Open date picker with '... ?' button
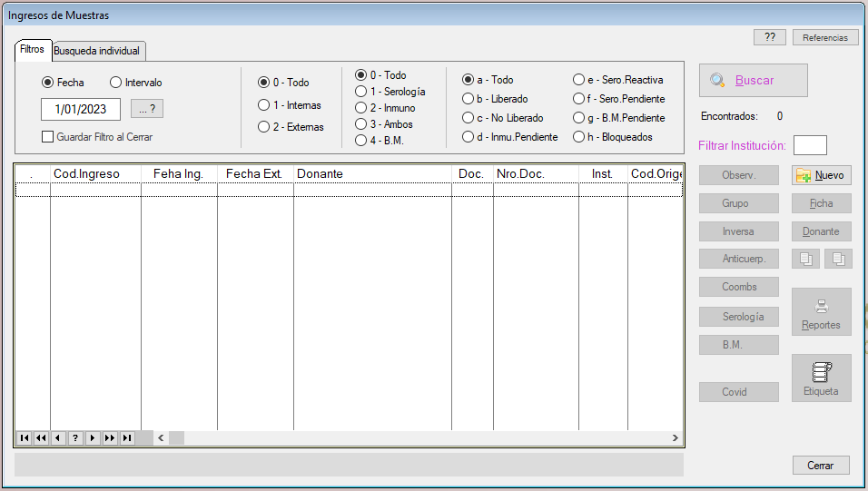The height and width of the screenshot is (491, 868). click(x=147, y=109)
